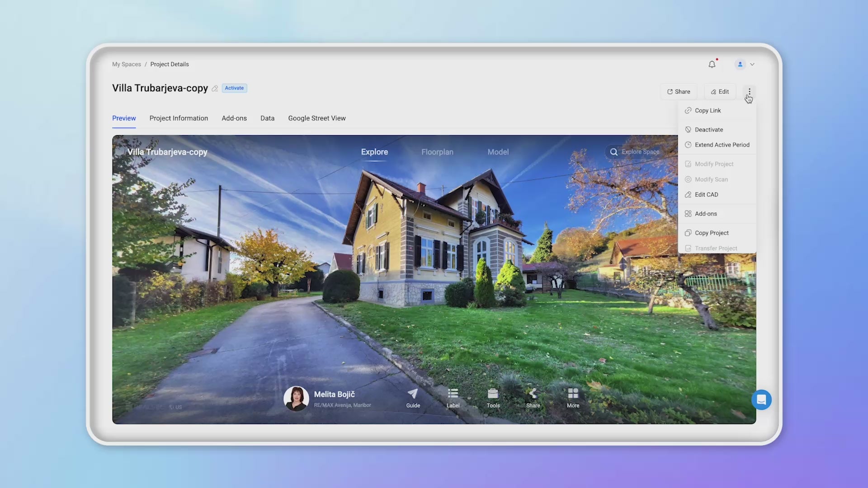868x488 pixels.
Task: Switch viewer to Floorplan mode
Action: 437,152
